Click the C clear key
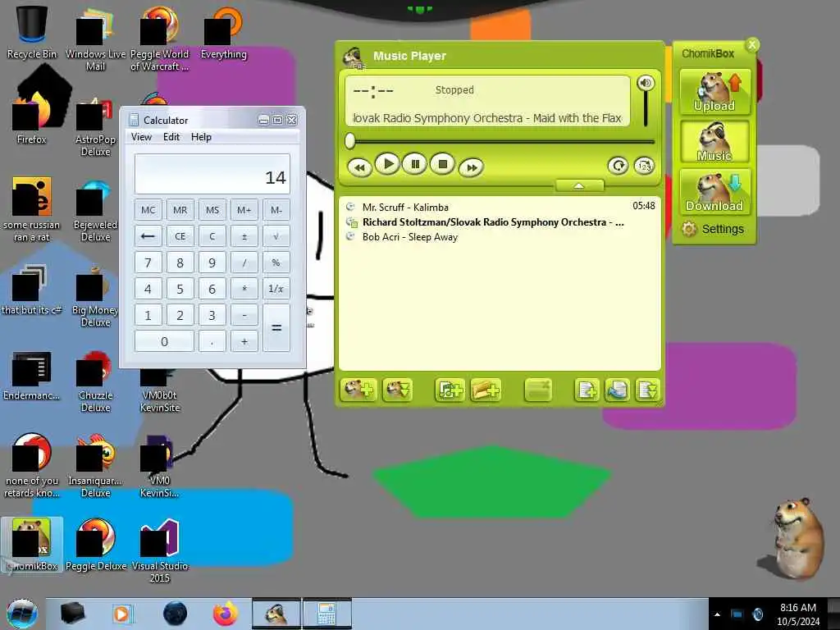The image size is (840, 630). (212, 236)
